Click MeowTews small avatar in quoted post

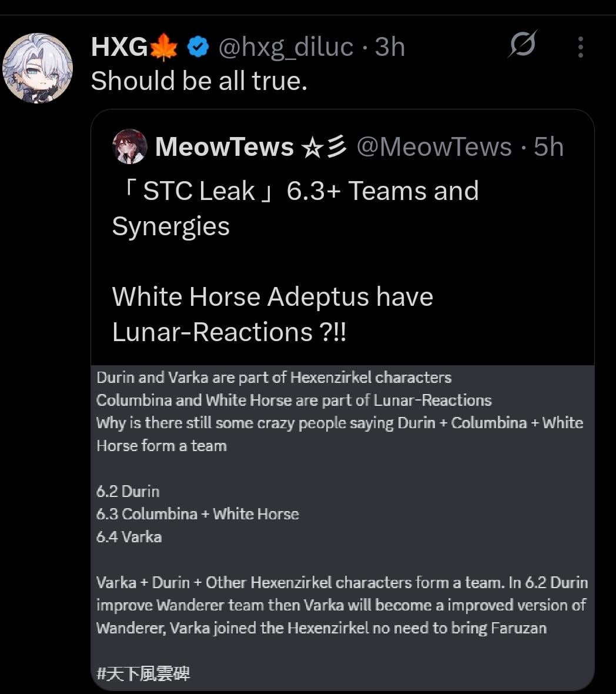(x=129, y=146)
